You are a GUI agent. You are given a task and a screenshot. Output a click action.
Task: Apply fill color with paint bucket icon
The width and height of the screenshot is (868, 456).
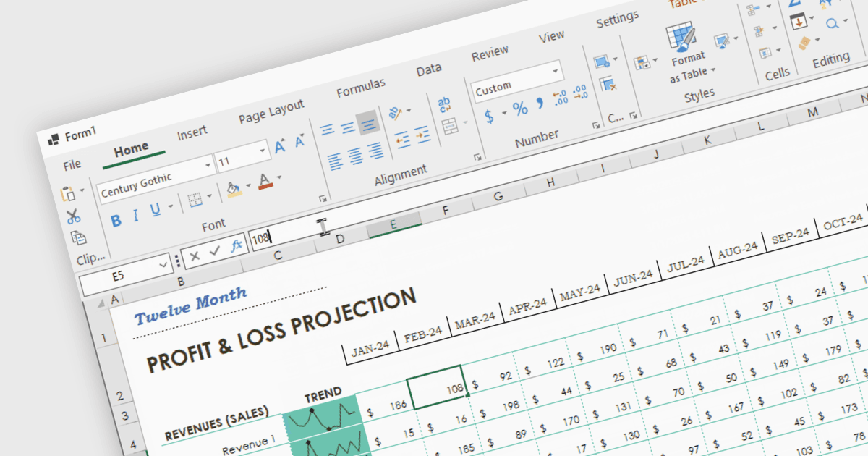(x=233, y=189)
